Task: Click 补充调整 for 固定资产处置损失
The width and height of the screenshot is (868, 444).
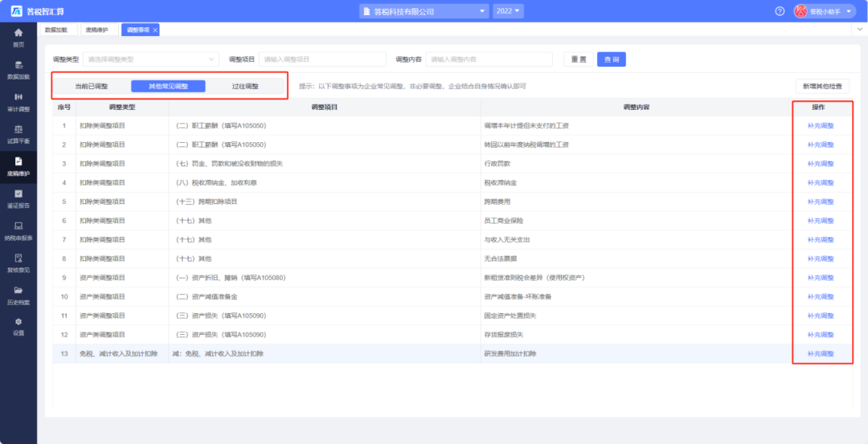Action: pyautogui.click(x=821, y=316)
